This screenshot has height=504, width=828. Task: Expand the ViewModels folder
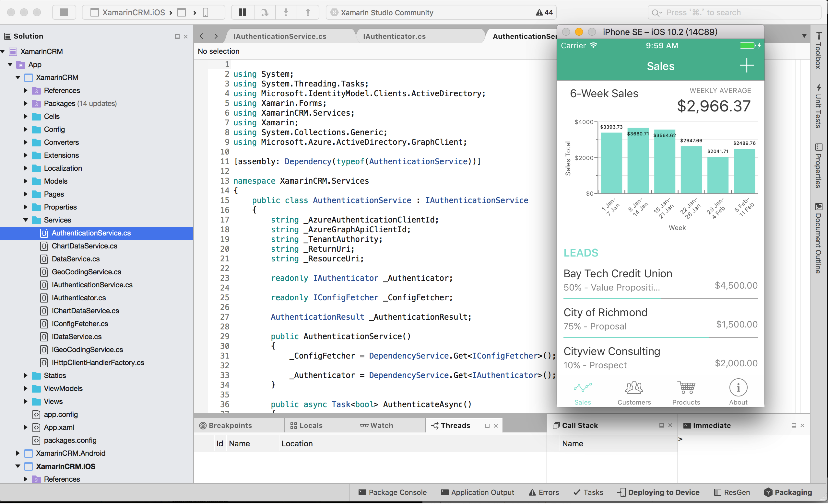point(26,388)
